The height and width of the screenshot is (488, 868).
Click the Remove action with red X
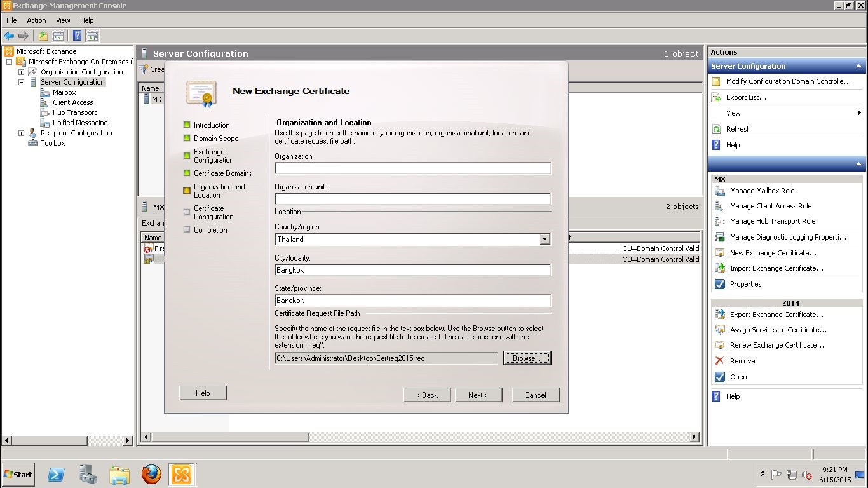(742, 361)
